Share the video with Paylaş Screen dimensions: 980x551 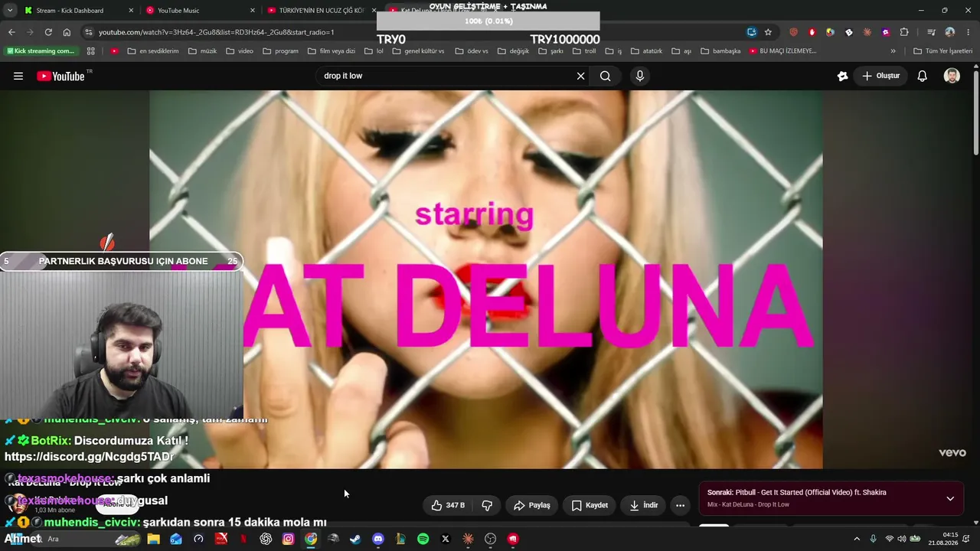pos(532,505)
